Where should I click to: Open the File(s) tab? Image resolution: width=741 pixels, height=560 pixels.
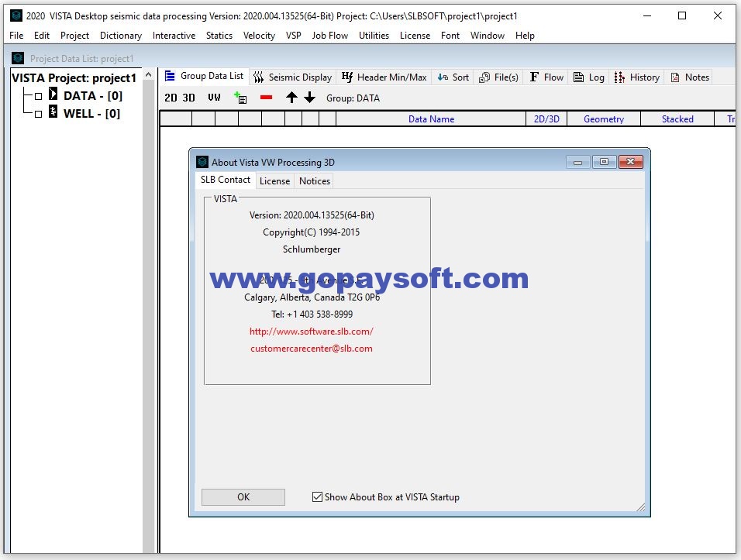498,77
